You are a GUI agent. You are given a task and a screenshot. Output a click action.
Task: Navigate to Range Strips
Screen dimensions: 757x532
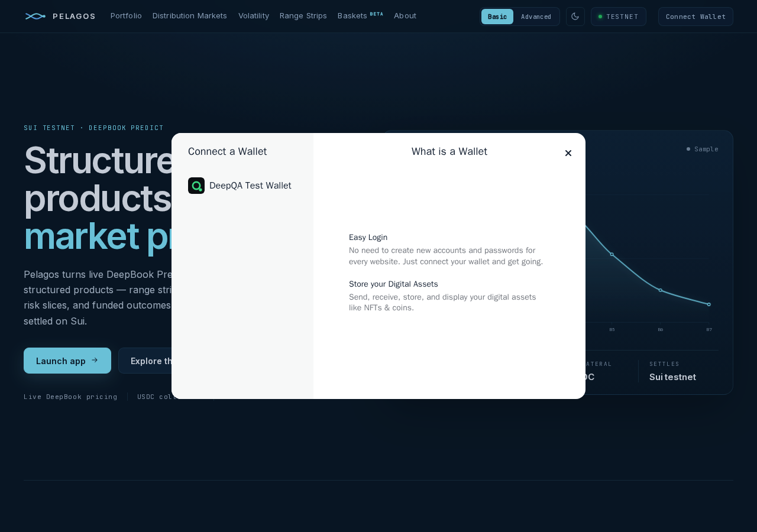[303, 16]
